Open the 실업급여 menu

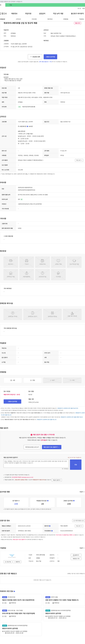[42, 13]
